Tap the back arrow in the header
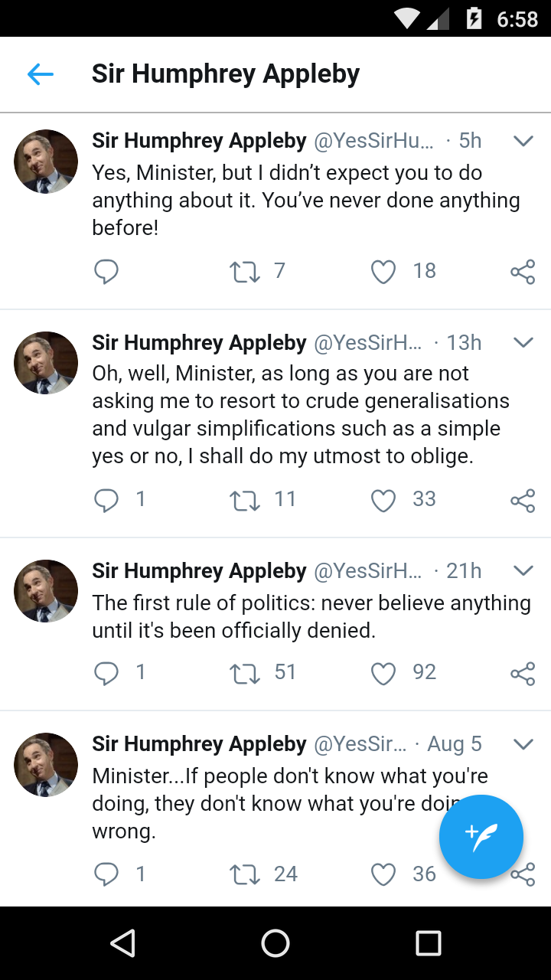The width and height of the screenshot is (551, 980). (40, 74)
